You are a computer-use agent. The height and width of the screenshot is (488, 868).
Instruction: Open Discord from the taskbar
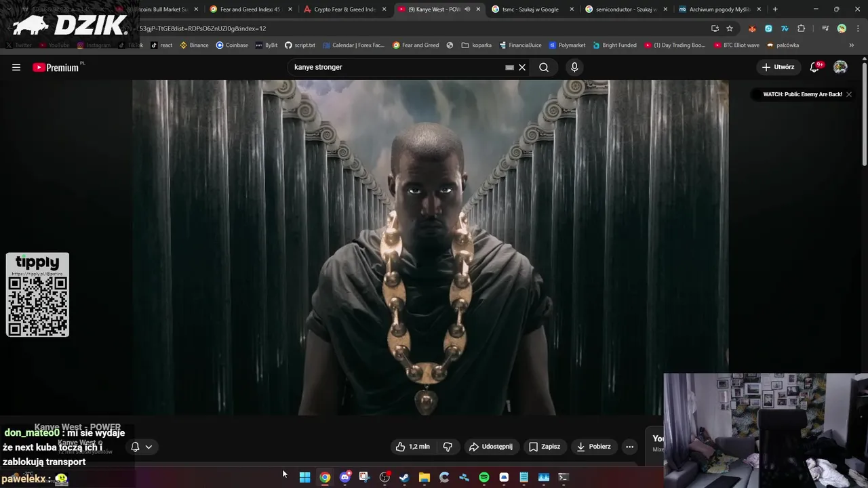click(344, 477)
